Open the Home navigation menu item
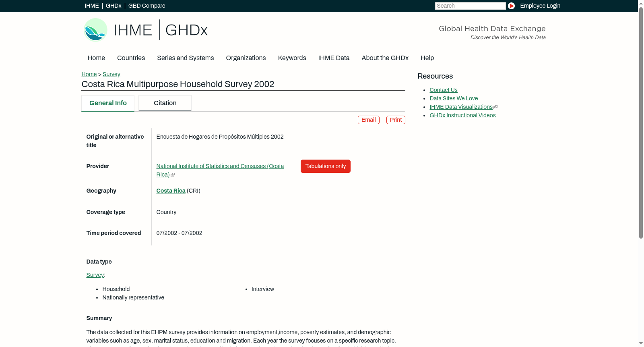 pos(96,58)
